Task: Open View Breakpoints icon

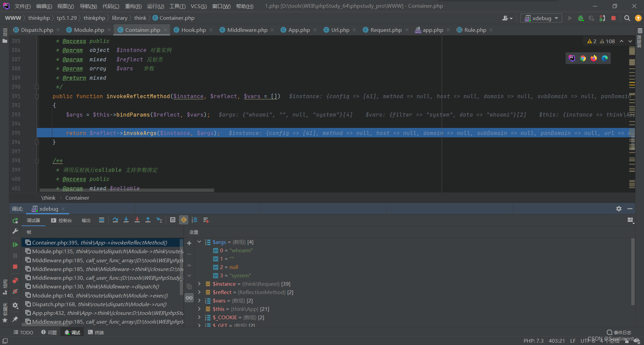Action: (x=15, y=280)
